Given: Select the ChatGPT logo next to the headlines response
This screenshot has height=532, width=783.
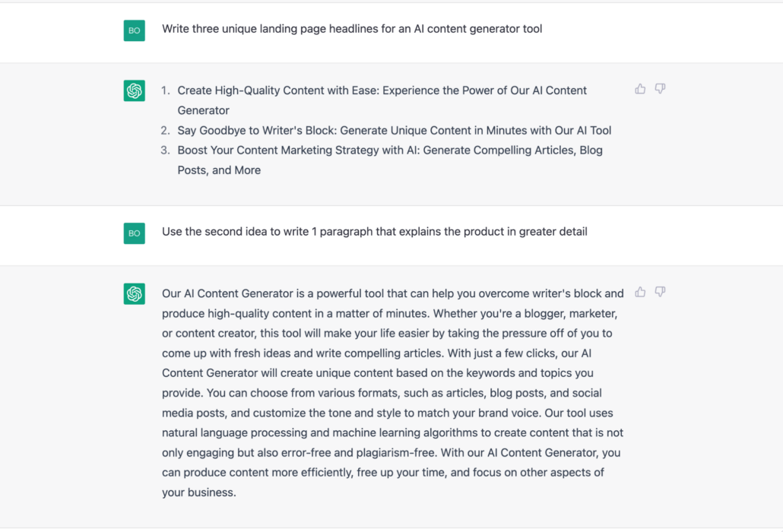Looking at the screenshot, I should point(134,90).
